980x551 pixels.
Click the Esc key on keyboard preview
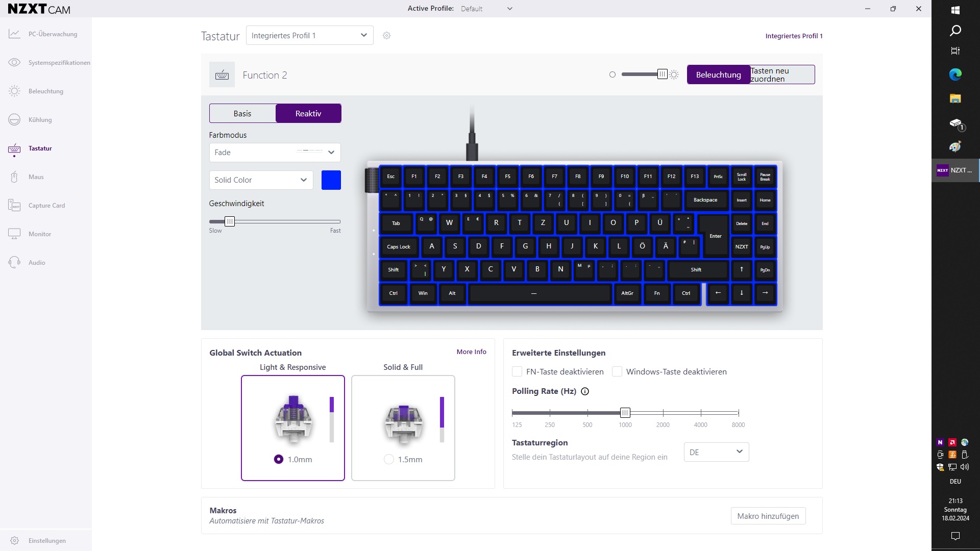(x=391, y=177)
